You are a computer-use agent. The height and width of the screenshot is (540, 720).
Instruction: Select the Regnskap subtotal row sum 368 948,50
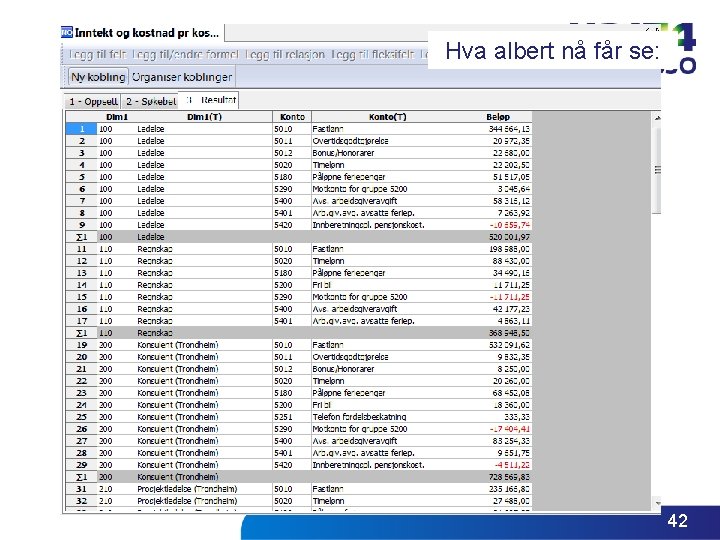pos(509,333)
